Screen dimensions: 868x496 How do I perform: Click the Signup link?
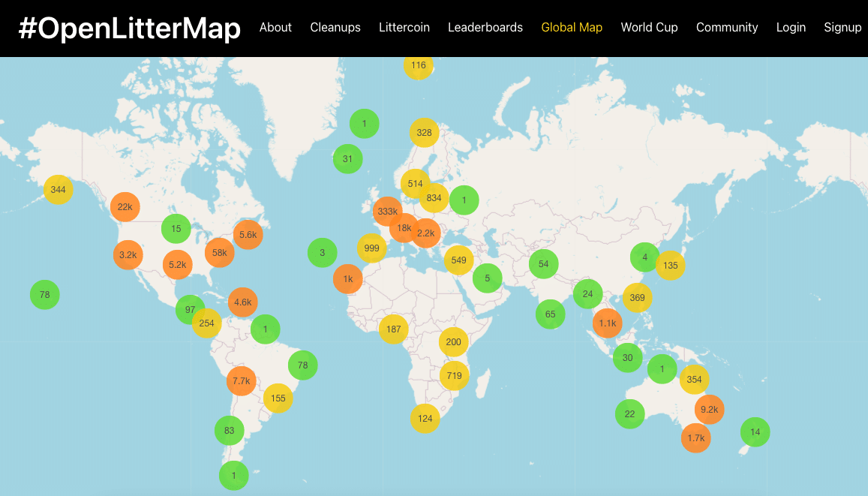[842, 27]
